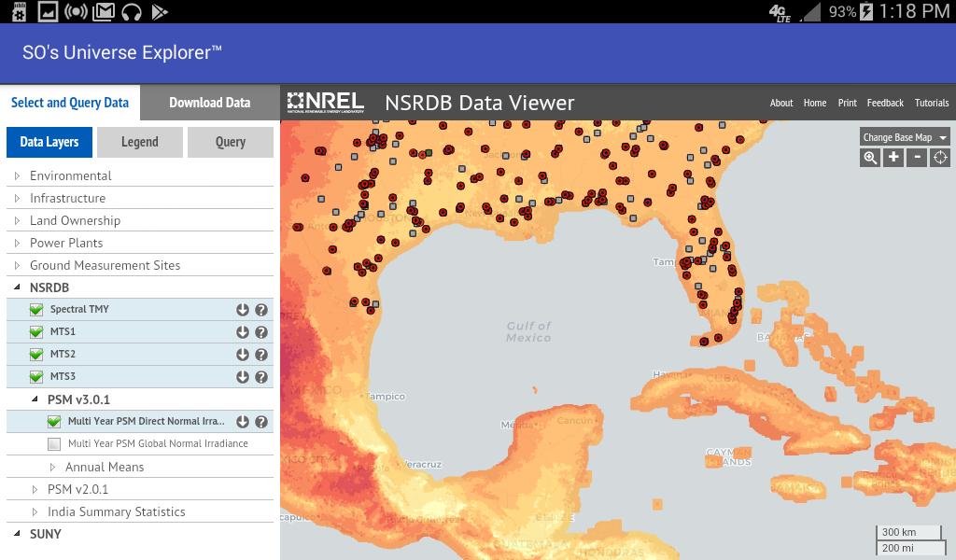956x560 pixels.
Task: Open the Feedback link
Action: coord(885,103)
